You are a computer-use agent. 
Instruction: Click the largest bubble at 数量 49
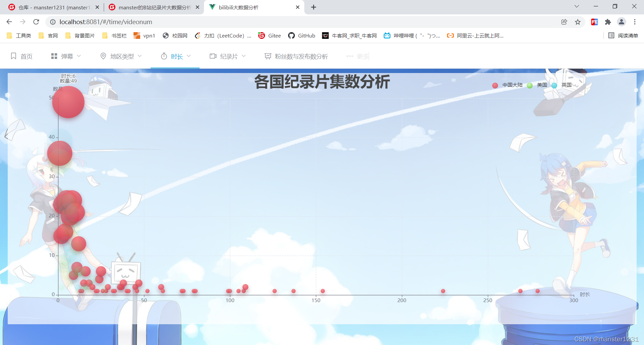point(68,102)
